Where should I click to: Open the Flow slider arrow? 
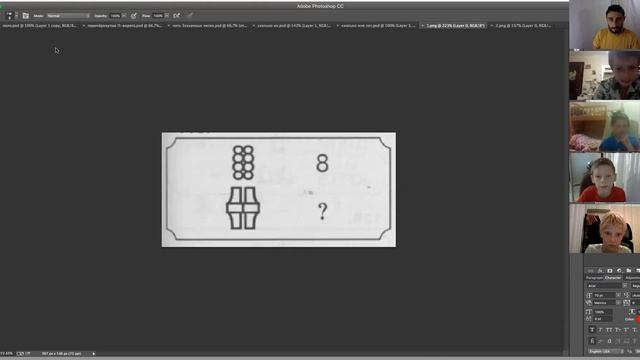click(x=167, y=16)
